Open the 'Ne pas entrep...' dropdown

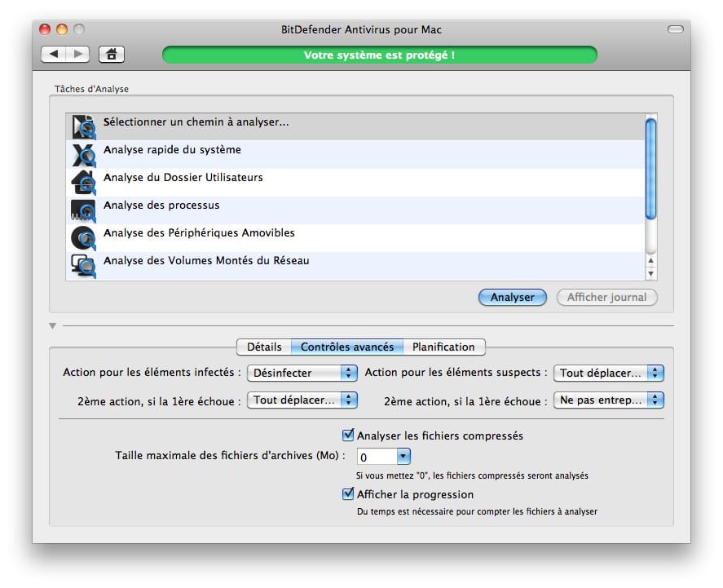tap(609, 400)
